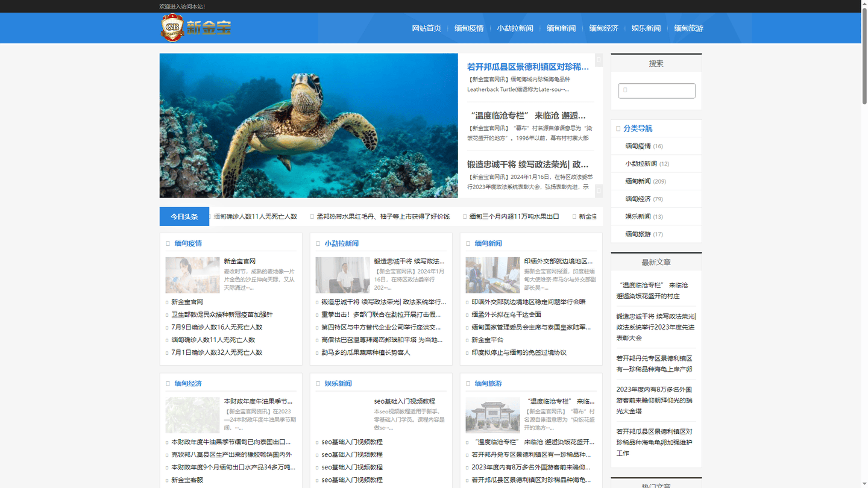868x488 pixels.
Task: Open 缅甸经济 in the top navigation bar
Action: [x=603, y=28]
